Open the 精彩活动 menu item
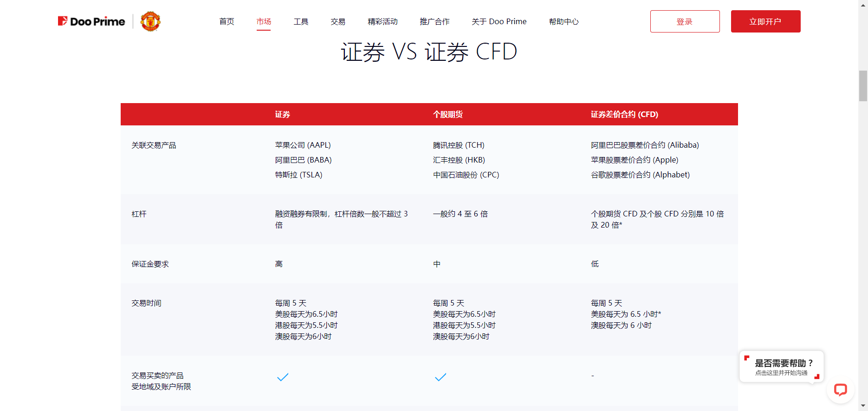The image size is (868, 411). [382, 21]
